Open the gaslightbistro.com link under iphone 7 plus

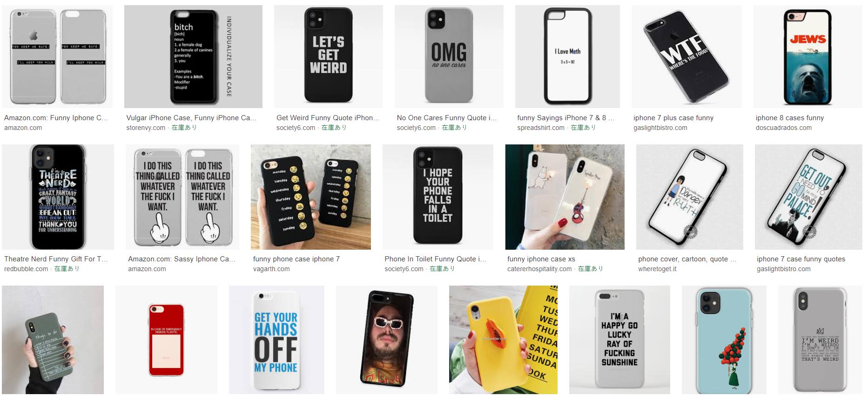(660, 128)
